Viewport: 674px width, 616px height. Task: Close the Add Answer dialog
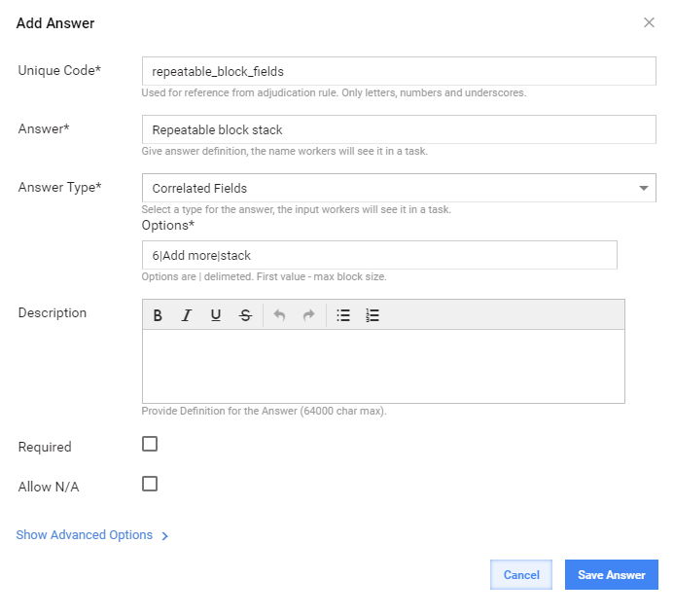tap(649, 22)
